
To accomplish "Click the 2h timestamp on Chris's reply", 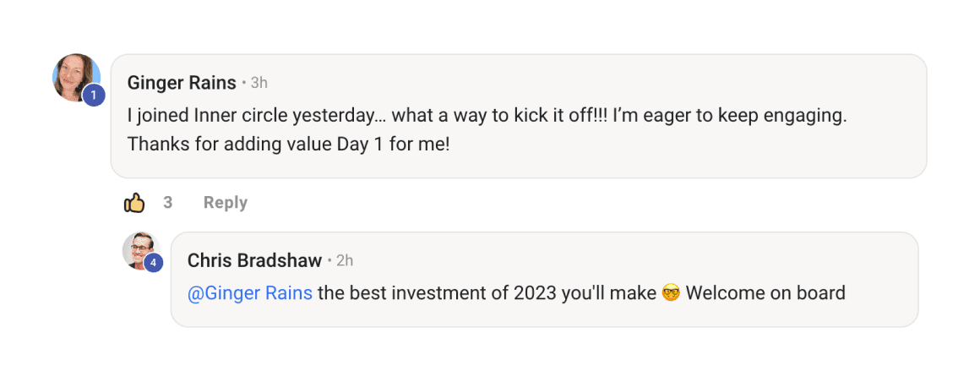I will click(x=345, y=260).
